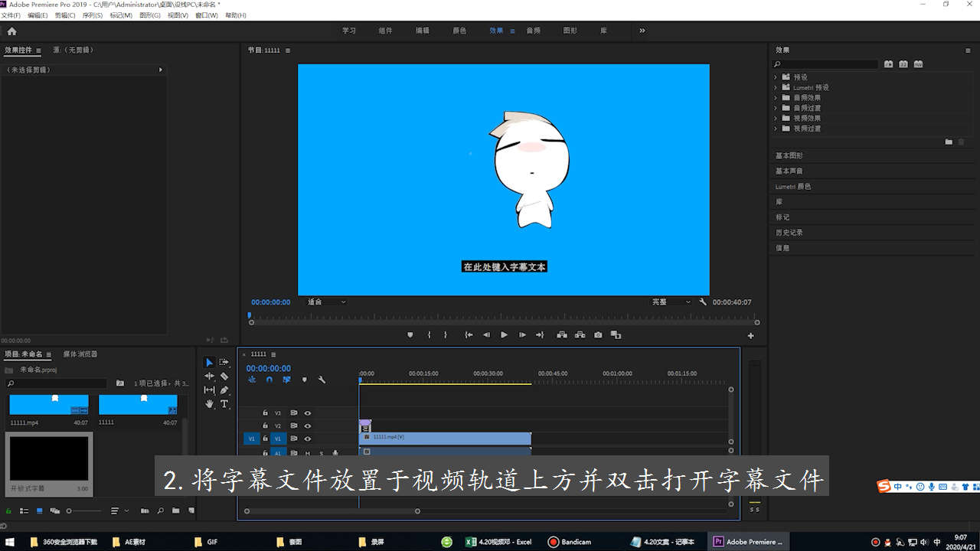The height and width of the screenshot is (551, 980).
Task: Click new bin folder icon in project panel
Action: tap(175, 510)
